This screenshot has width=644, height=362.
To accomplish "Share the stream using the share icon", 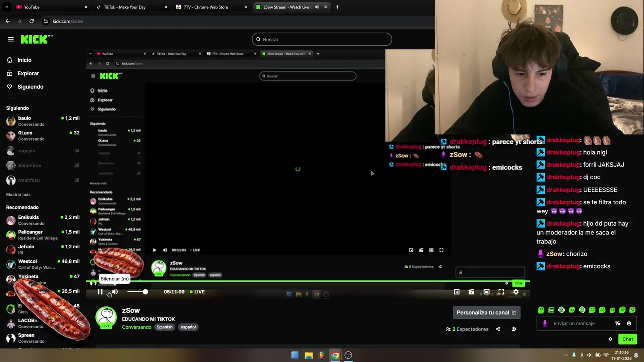I will 498,329.
